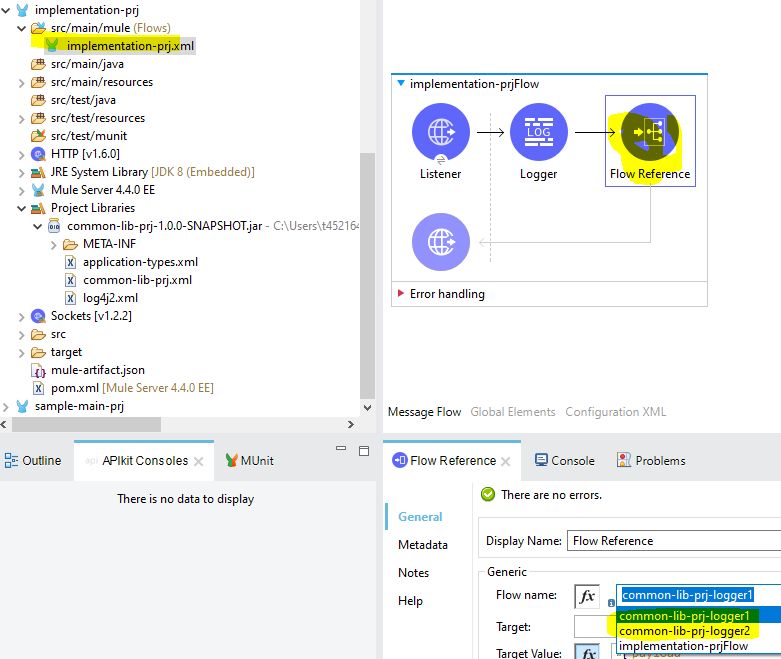Close the Flow Reference properties tab
The height and width of the screenshot is (659, 781).
coord(506,461)
